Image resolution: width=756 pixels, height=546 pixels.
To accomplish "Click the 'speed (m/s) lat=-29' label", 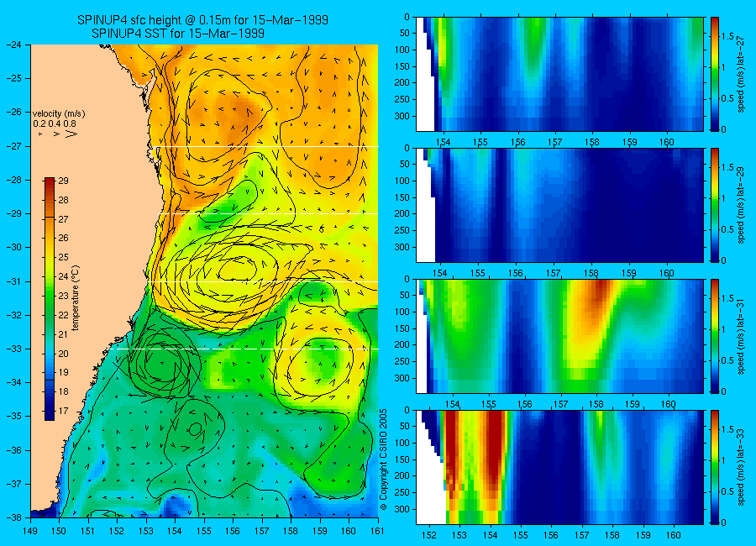I will tap(742, 206).
